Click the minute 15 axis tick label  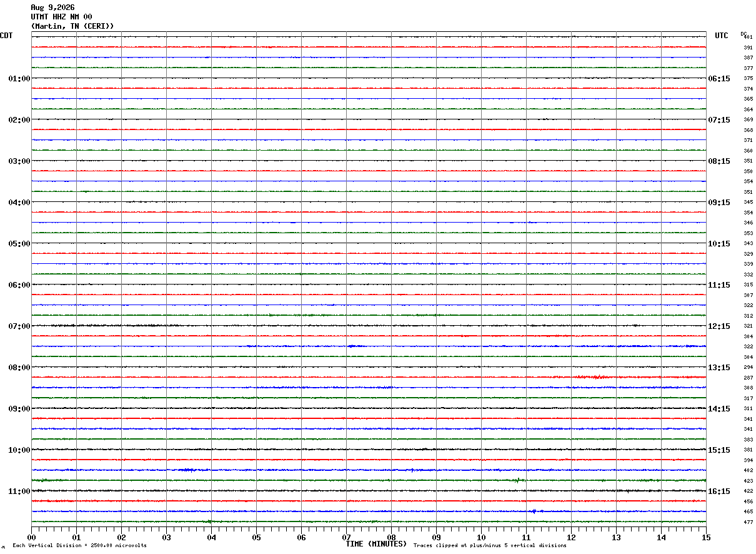pyautogui.click(x=706, y=537)
